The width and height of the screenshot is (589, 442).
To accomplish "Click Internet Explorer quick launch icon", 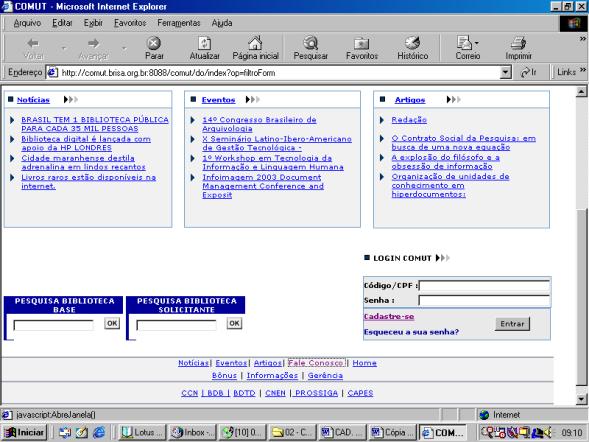I will click(98, 433).
